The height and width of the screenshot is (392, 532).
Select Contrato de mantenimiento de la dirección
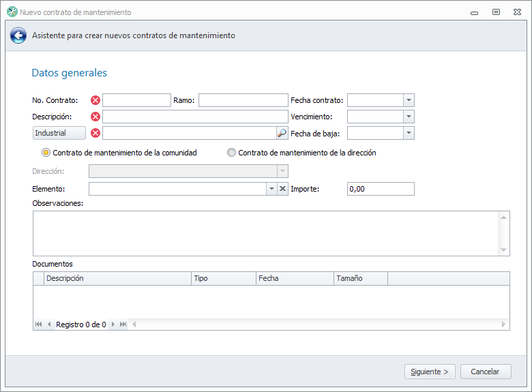click(x=232, y=153)
